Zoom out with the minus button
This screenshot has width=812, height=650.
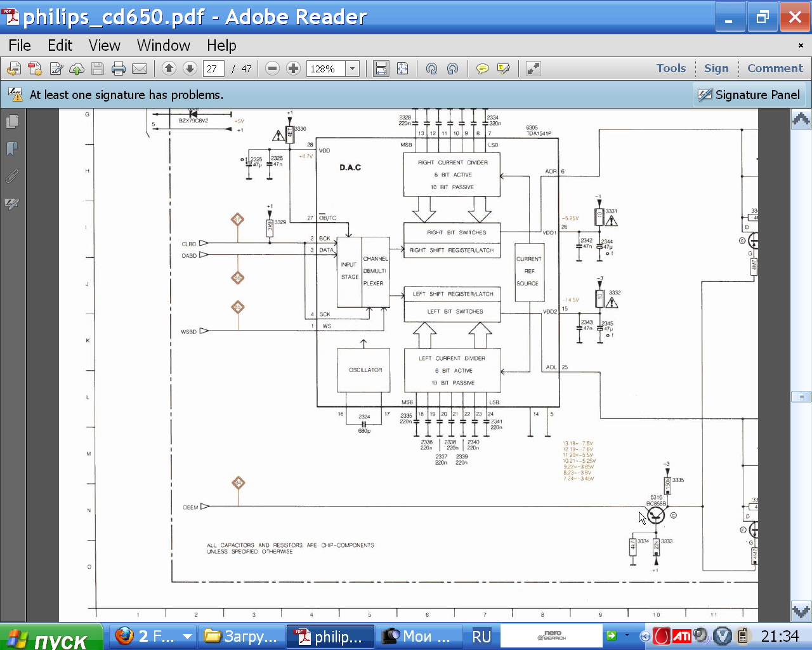[272, 69]
